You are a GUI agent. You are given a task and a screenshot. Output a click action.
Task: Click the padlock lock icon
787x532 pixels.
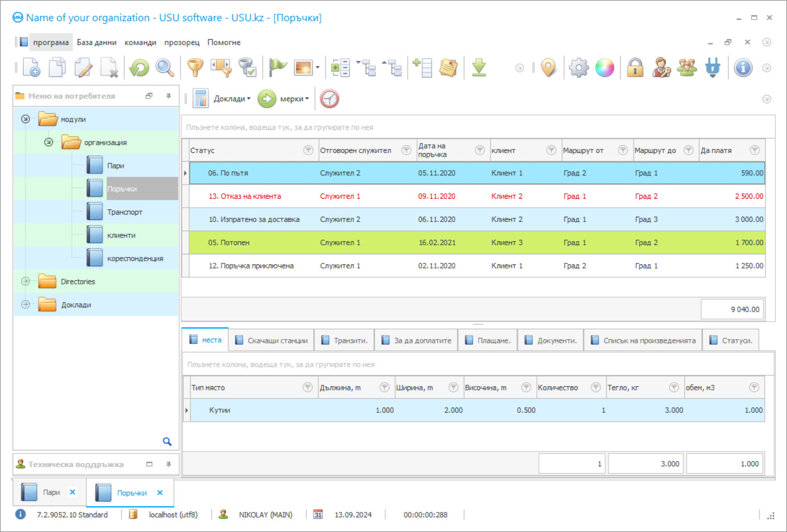(x=635, y=68)
